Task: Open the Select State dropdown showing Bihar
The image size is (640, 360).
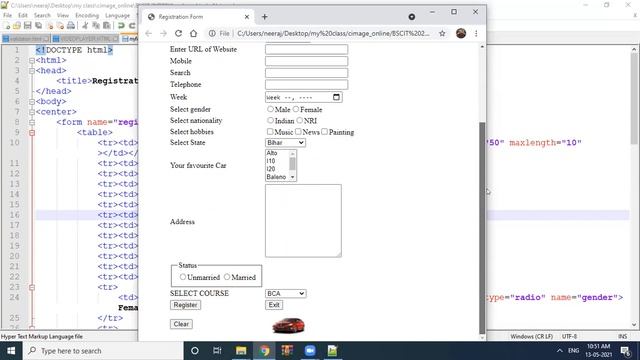Action: point(285,142)
